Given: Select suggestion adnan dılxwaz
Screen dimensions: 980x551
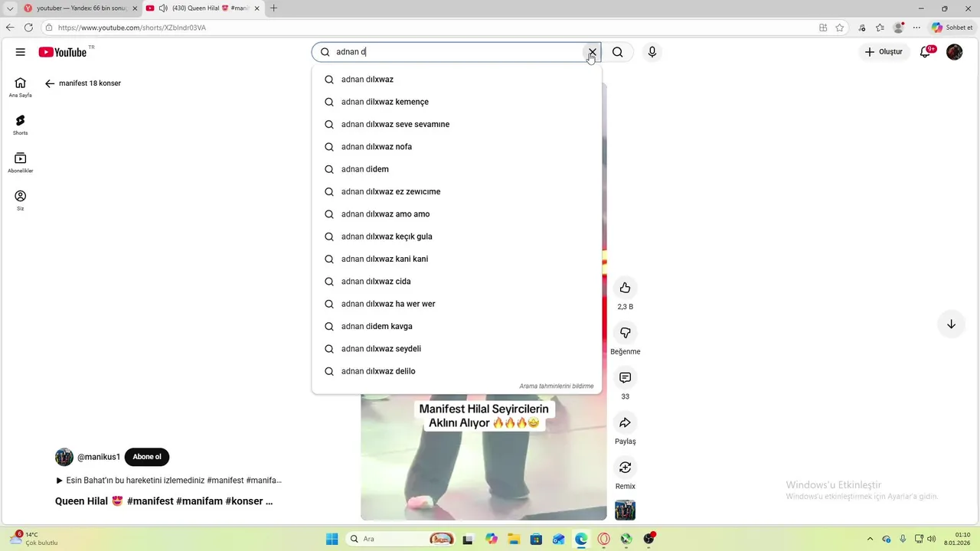Looking at the screenshot, I should (x=456, y=80).
